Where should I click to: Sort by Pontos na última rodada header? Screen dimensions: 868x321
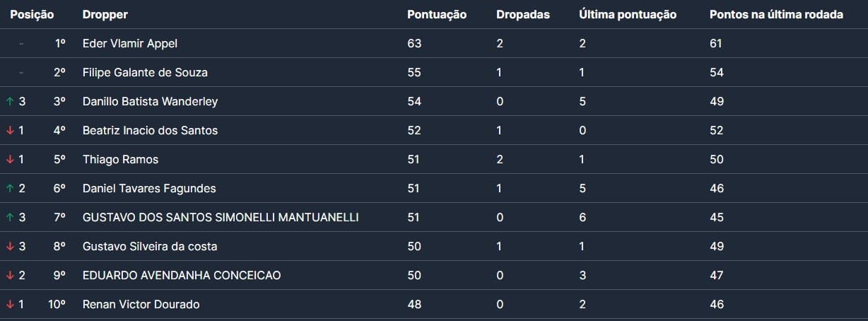[x=776, y=15]
